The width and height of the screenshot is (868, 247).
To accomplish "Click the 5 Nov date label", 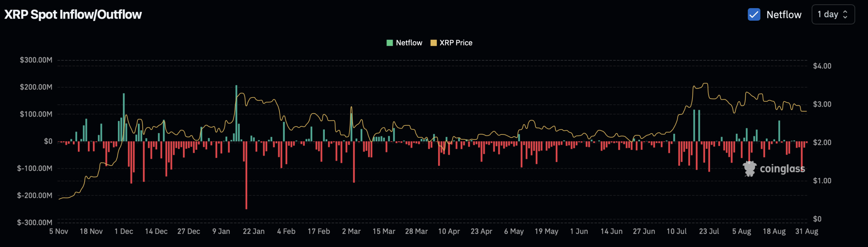I will point(59,231).
